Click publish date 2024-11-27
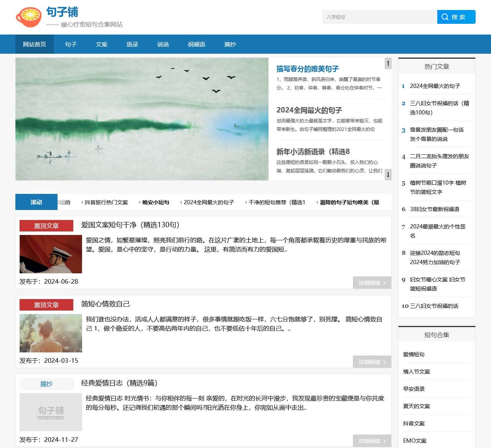491x448 pixels. pos(61,440)
